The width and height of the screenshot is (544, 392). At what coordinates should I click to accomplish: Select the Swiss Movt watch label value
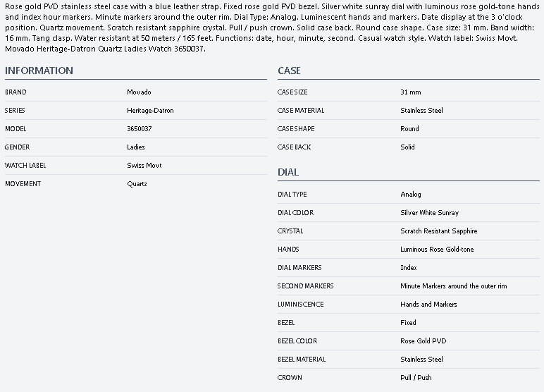pyautogui.click(x=144, y=166)
